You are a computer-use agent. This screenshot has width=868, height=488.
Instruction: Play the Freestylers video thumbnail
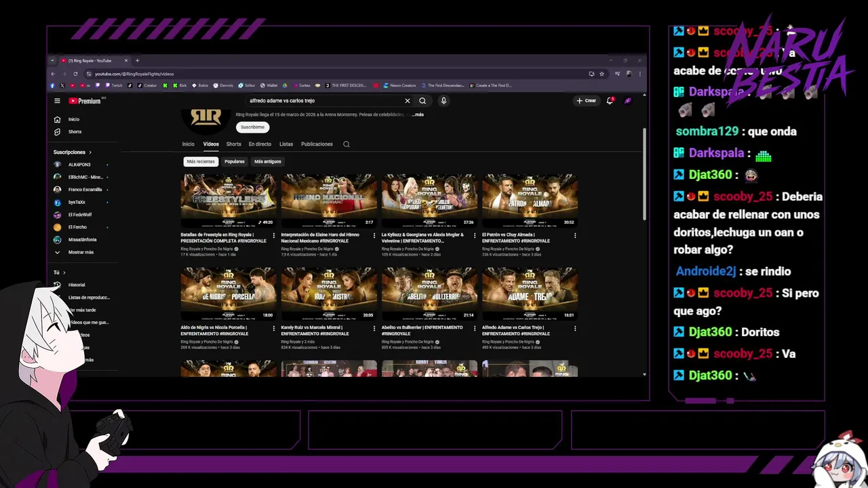pos(229,201)
